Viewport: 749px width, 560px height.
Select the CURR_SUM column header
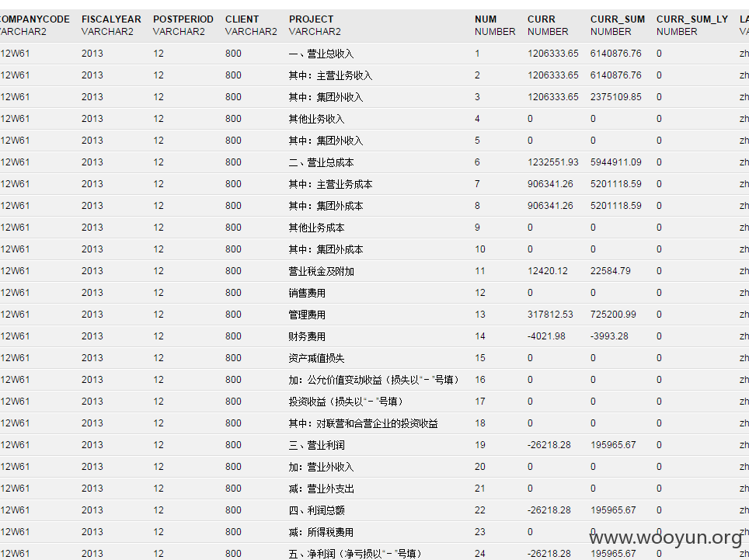tap(617, 19)
